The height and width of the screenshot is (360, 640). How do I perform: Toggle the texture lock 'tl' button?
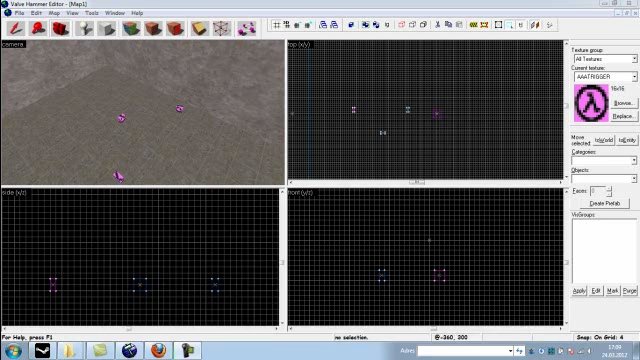[x=521, y=25]
